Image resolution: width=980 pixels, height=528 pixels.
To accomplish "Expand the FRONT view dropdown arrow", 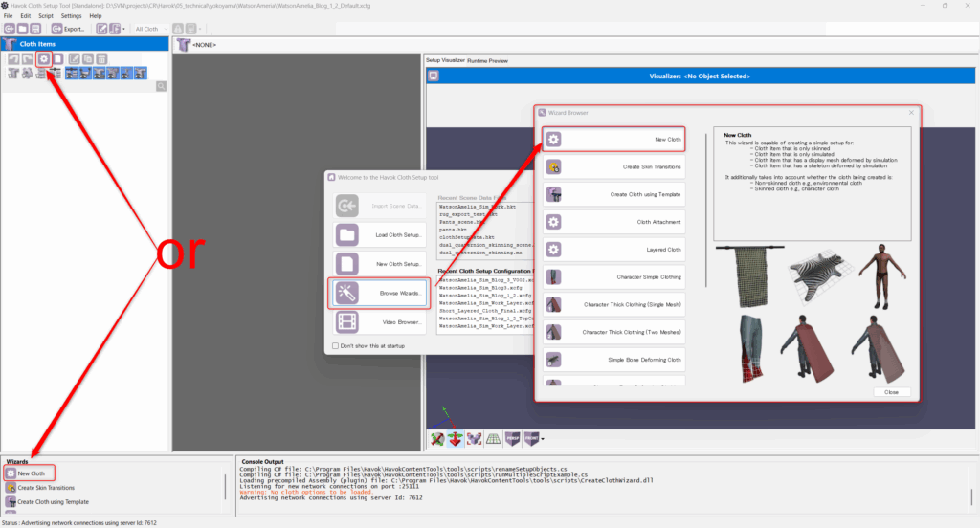I will coord(543,439).
